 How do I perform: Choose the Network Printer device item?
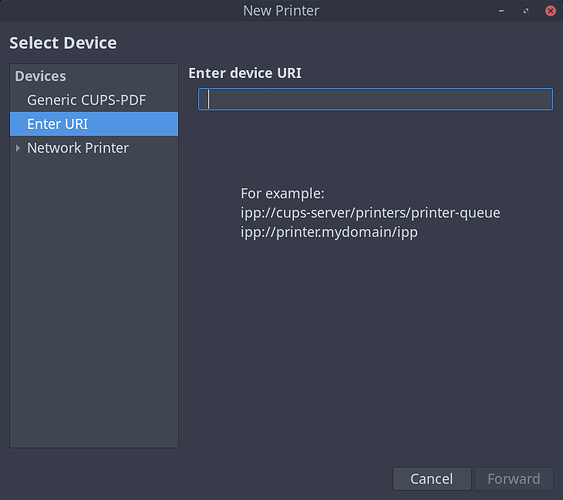[94, 148]
